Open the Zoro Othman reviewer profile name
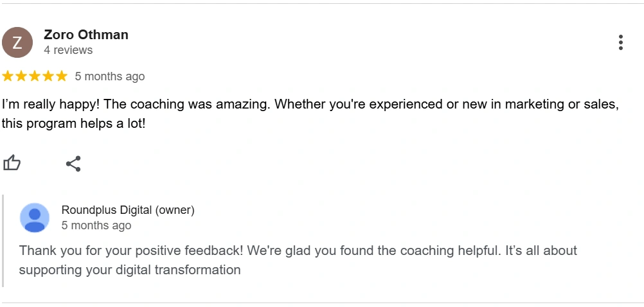This screenshot has width=644, height=307. (86, 35)
